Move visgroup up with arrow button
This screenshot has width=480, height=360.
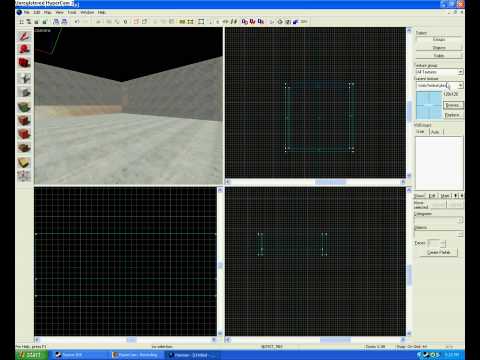point(456,196)
